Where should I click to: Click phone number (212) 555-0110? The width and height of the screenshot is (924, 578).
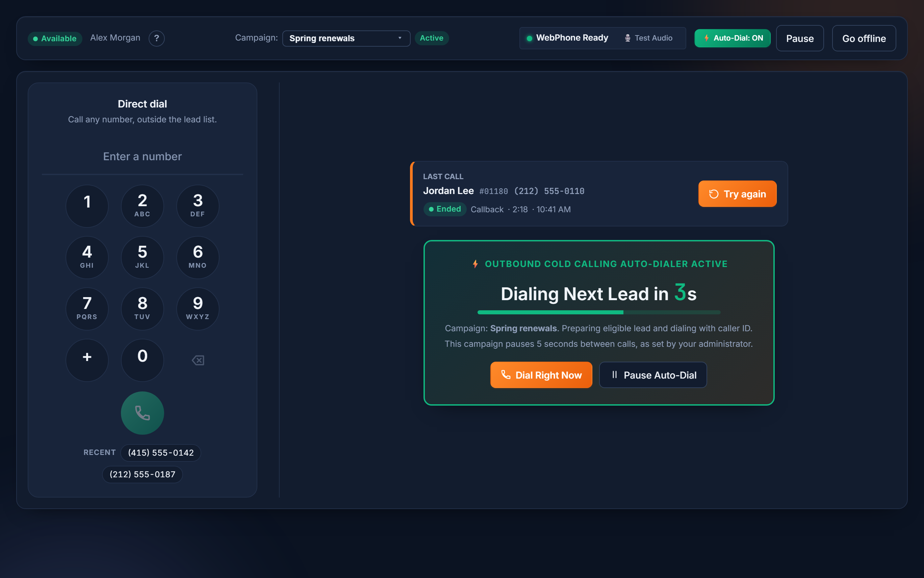549,191
